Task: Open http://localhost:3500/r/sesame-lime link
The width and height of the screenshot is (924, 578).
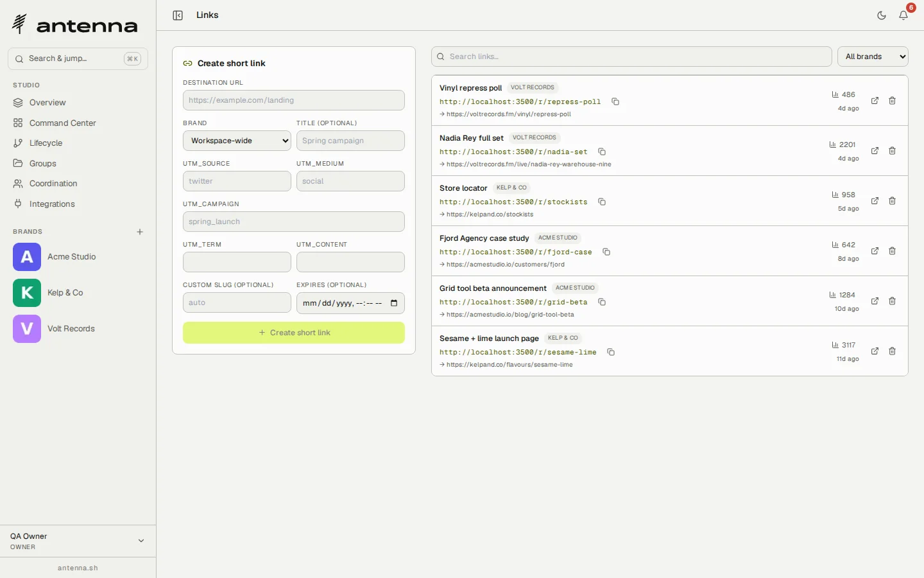Action: point(518,353)
